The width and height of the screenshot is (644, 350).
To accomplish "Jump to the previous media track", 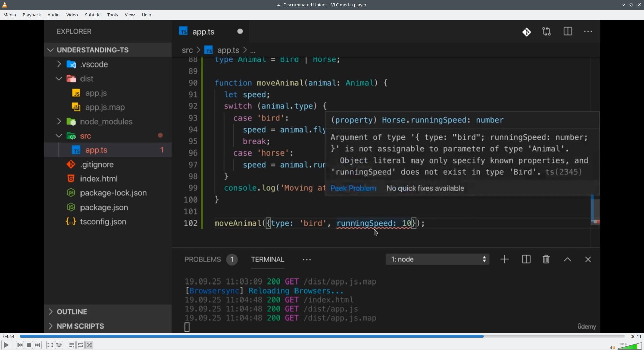I will click(20, 345).
